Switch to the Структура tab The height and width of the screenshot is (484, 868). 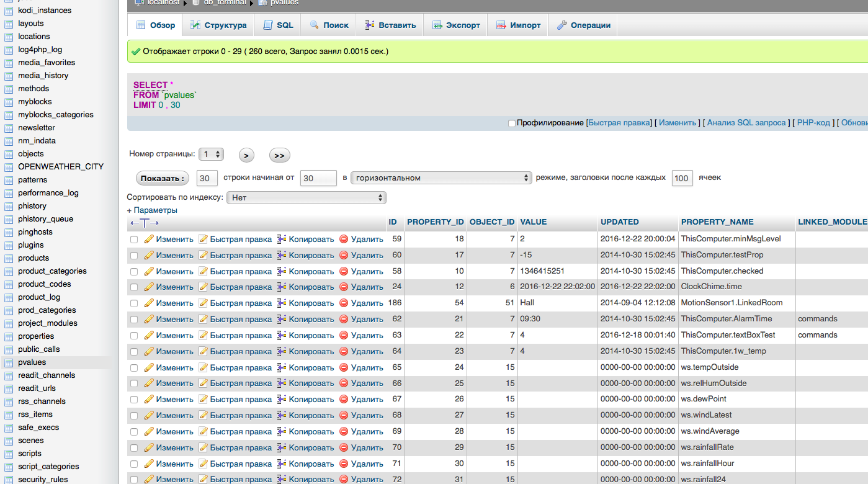tap(218, 25)
